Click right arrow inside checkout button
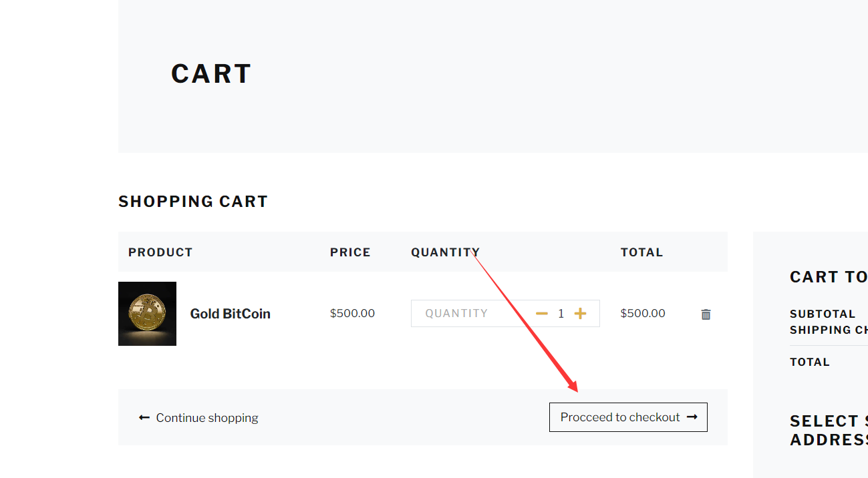The image size is (868, 478). pyautogui.click(x=692, y=417)
